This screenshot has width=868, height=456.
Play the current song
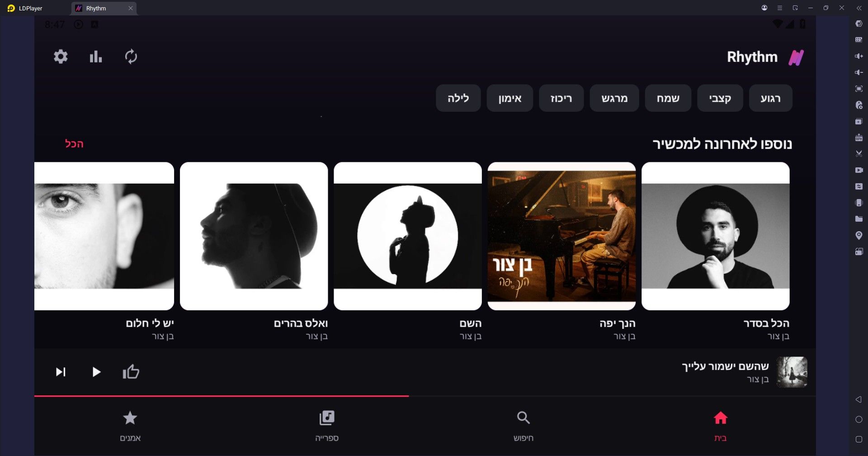[x=96, y=372]
